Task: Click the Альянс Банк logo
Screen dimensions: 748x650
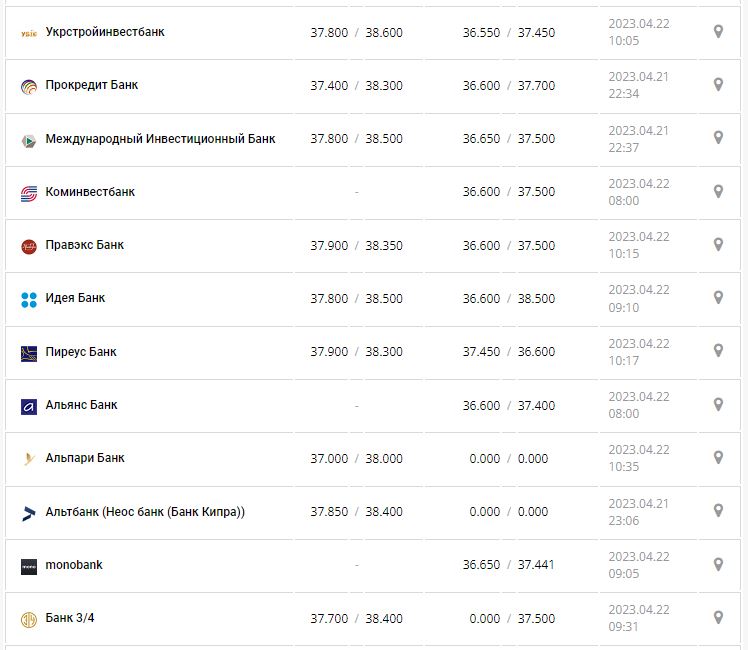Action: pos(28,406)
